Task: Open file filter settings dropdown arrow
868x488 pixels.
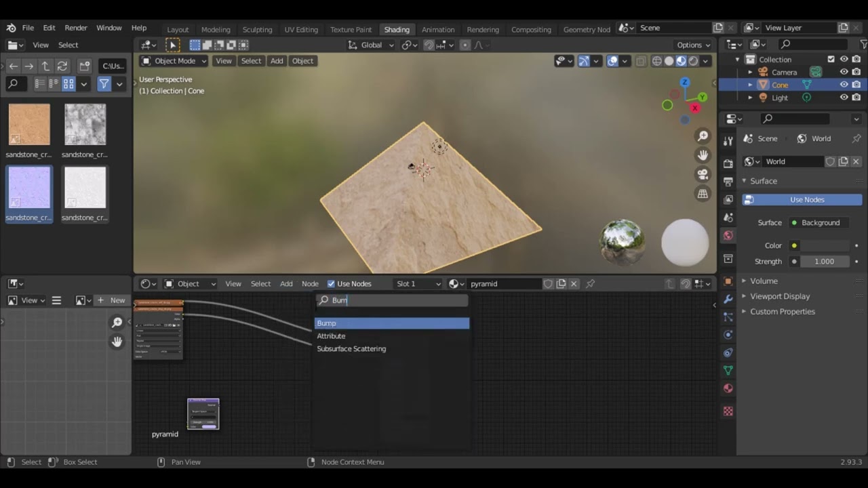Action: tap(119, 84)
